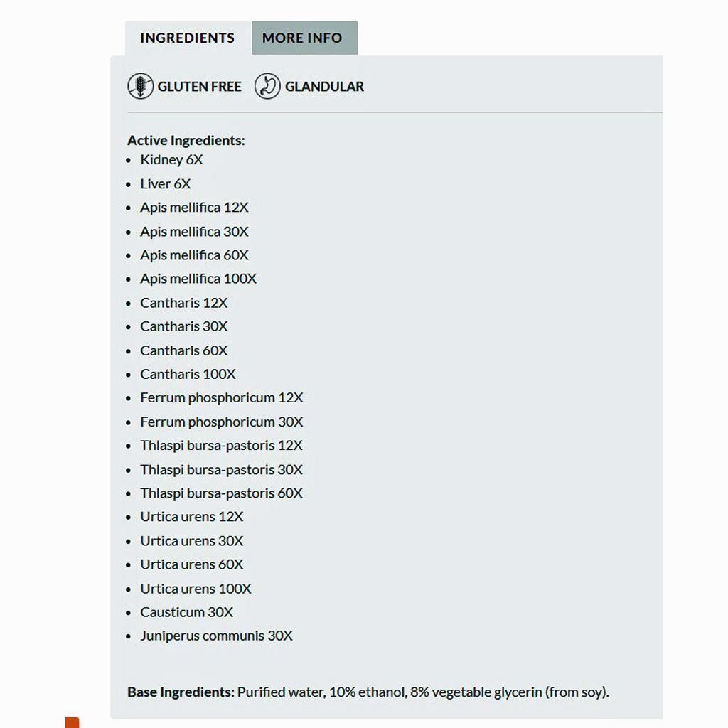This screenshot has width=728, height=728.
Task: Select Cantharis 30X ingredient
Action: 184,326
